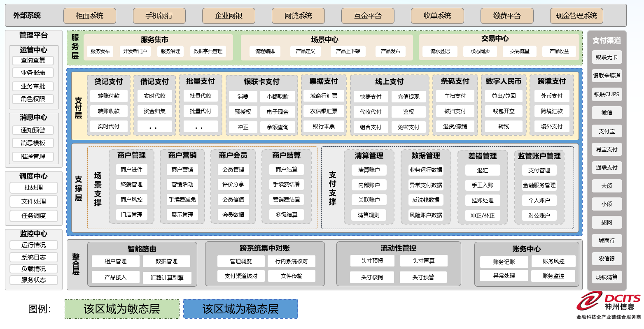Open 任务调度 in 调度中心
The height and width of the screenshot is (329, 644).
[x=34, y=216]
